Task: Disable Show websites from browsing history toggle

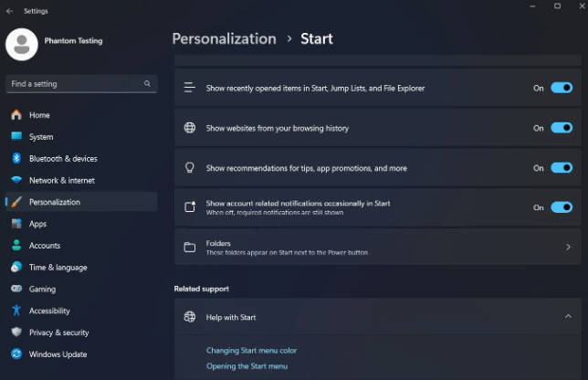Action: click(562, 128)
